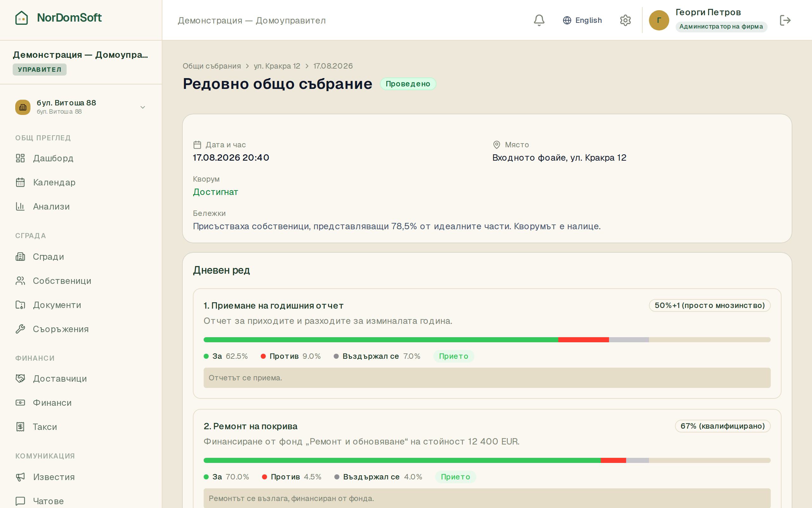Click the Ремонтът се възлага decision note

click(x=487, y=498)
